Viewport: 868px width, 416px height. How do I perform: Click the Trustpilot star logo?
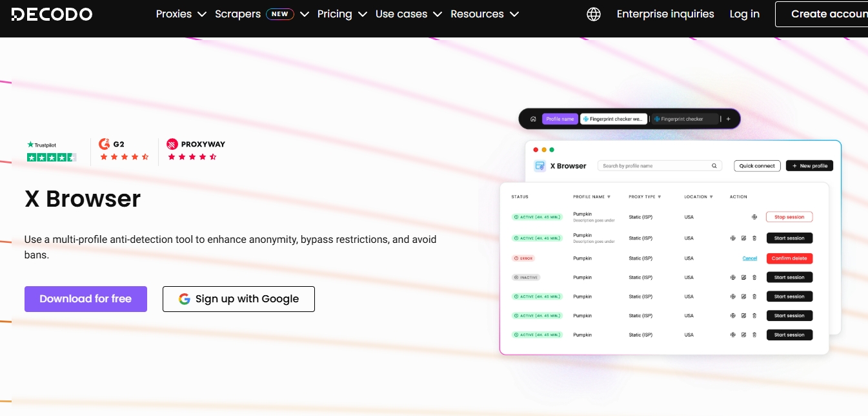(x=30, y=144)
